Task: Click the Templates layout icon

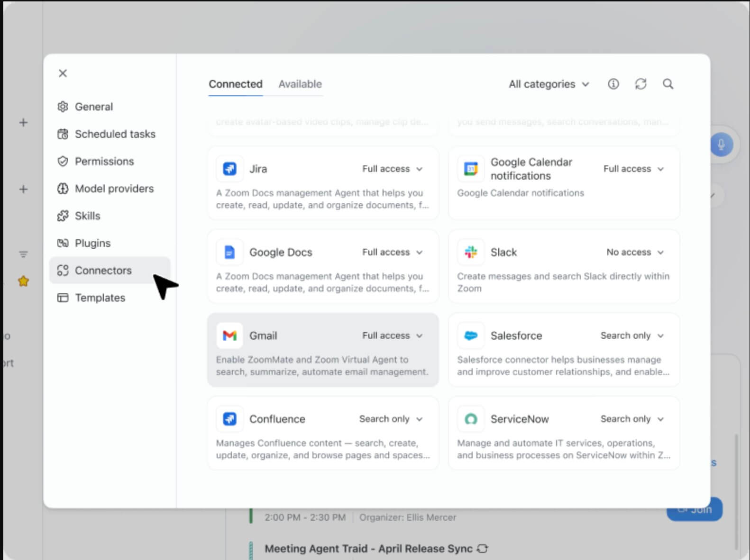Action: (x=63, y=298)
